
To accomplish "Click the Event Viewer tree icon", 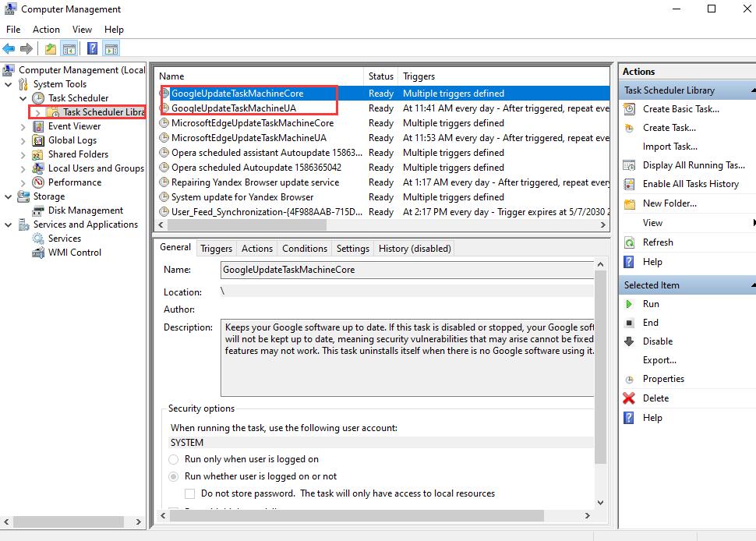I will (38, 126).
